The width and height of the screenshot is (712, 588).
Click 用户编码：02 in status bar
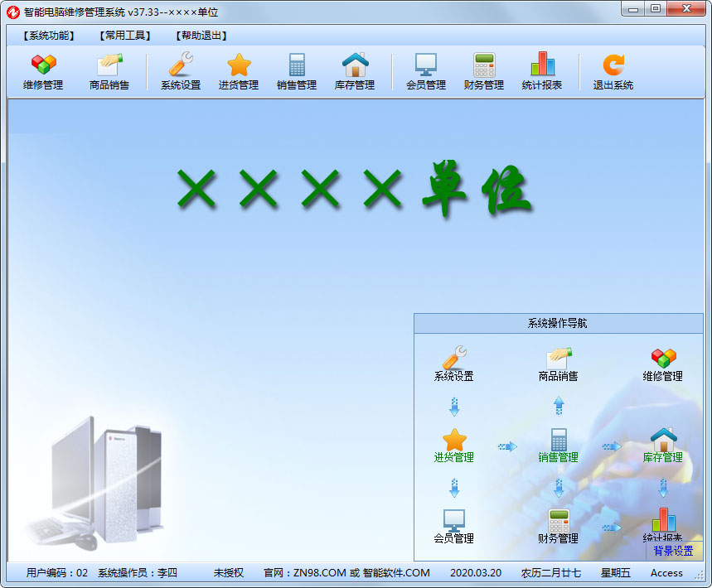click(x=56, y=572)
